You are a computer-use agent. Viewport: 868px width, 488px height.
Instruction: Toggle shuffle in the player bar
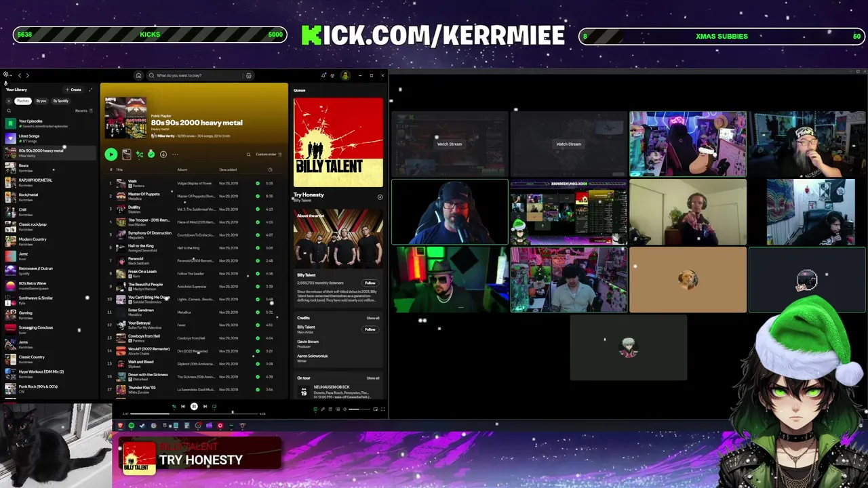tap(174, 406)
